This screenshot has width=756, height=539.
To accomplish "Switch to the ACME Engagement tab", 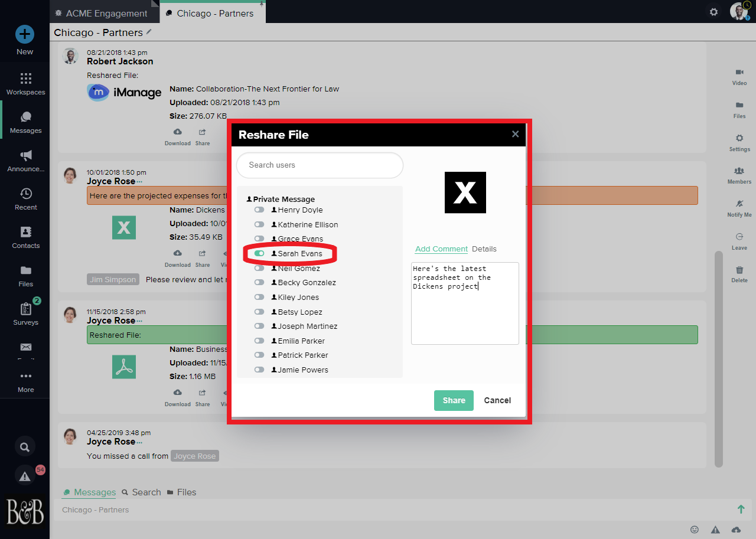I will pyautogui.click(x=106, y=13).
